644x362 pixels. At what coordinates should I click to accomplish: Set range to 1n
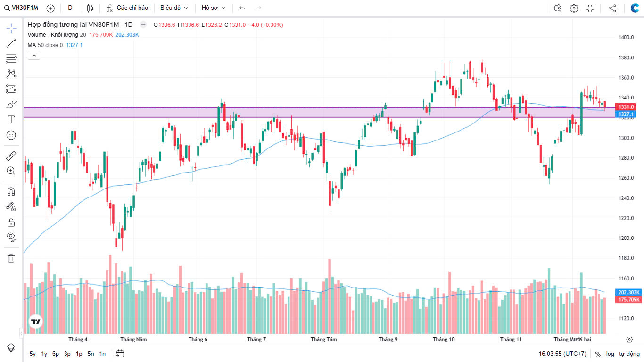coord(102,354)
